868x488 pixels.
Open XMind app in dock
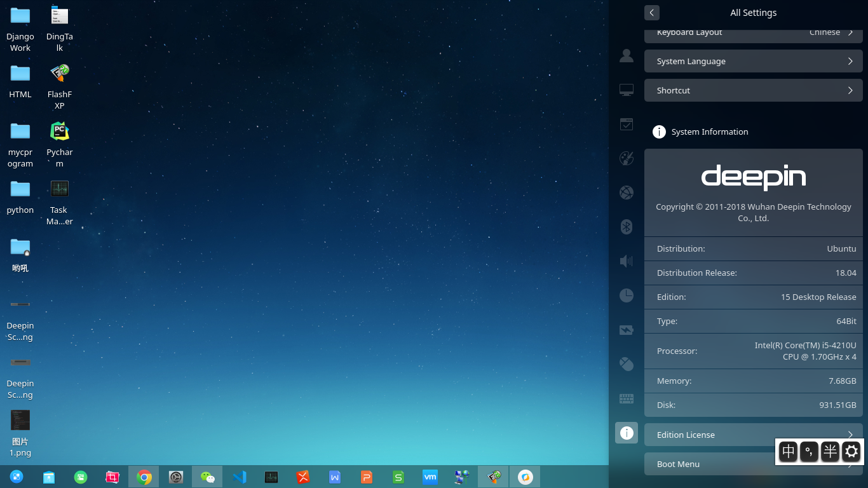[303, 477]
